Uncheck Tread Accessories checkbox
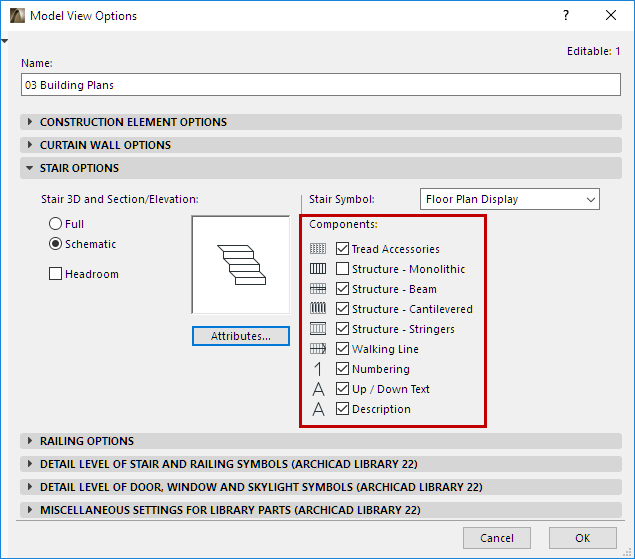Viewport: 635px width, 559px height. pyautogui.click(x=342, y=249)
